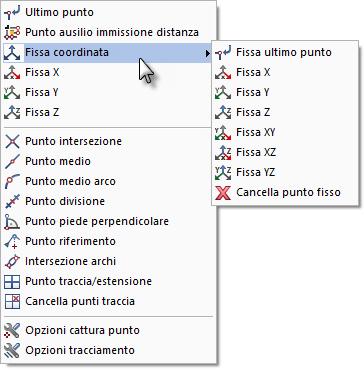This screenshot has width=364, height=369.
Task: Click the Fissa XY icon in submenu
Action: pyautogui.click(x=223, y=133)
